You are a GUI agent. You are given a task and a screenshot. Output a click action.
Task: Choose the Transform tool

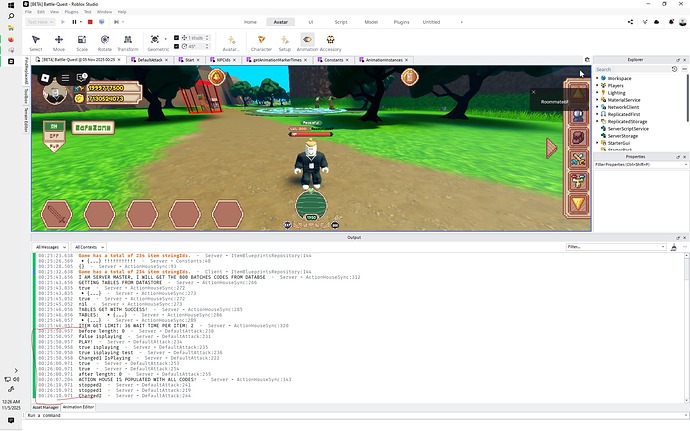[x=128, y=43]
